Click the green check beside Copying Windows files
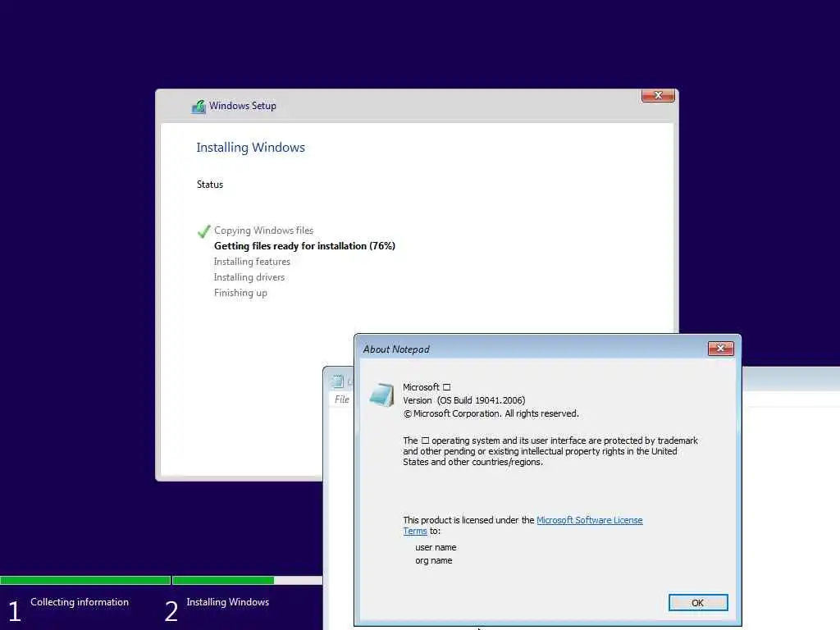The height and width of the screenshot is (630, 840). [x=203, y=231]
